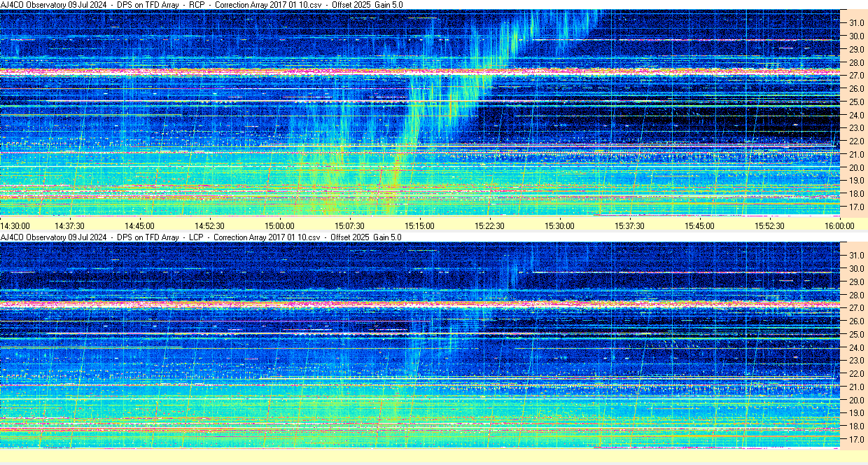Select the 14:45:00 time axis label
Image resolution: width=868 pixels, height=465 pixels.
139,225
